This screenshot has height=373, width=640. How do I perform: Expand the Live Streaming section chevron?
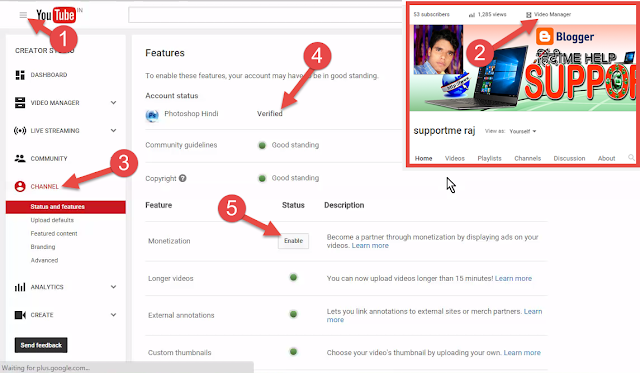pyautogui.click(x=113, y=131)
